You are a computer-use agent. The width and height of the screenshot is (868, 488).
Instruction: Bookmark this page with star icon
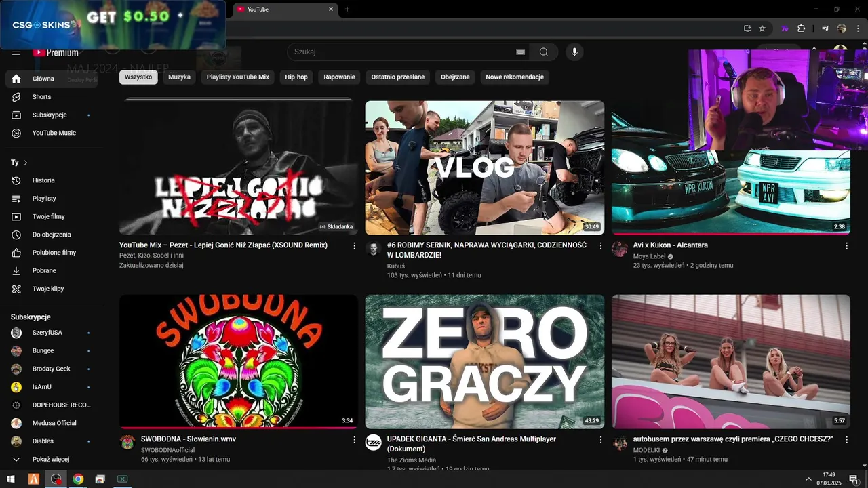762,28
